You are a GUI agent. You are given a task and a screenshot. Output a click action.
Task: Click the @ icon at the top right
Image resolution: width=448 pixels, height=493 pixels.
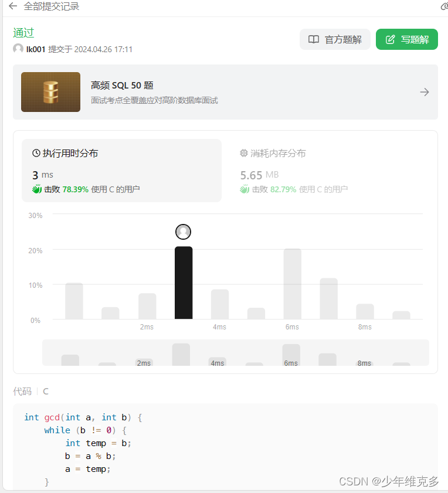(444, 6)
